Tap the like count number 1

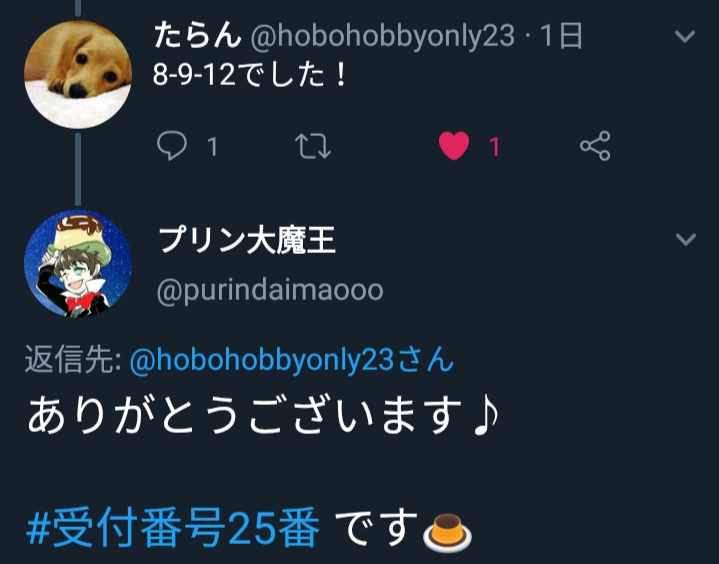tap(494, 147)
